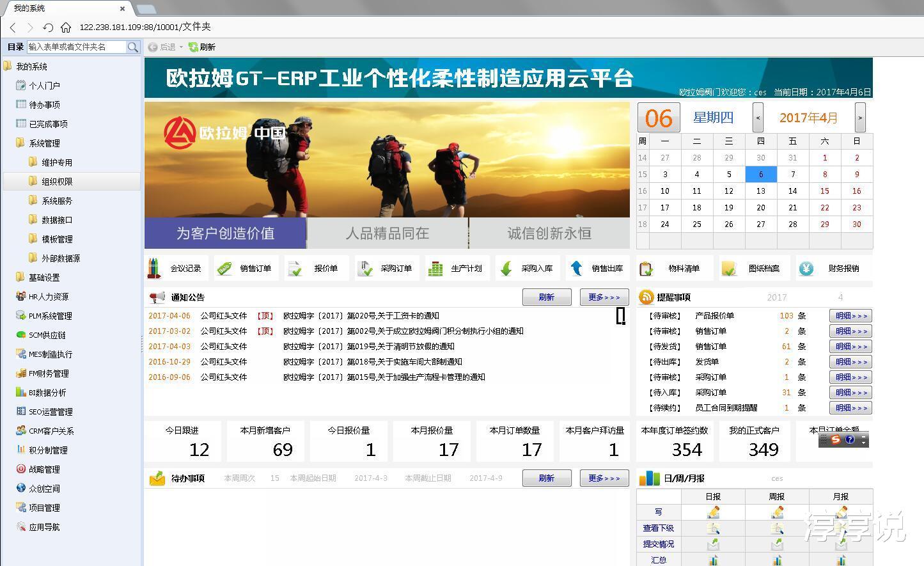Click 明细 button for 产品报价单 row

click(850, 316)
